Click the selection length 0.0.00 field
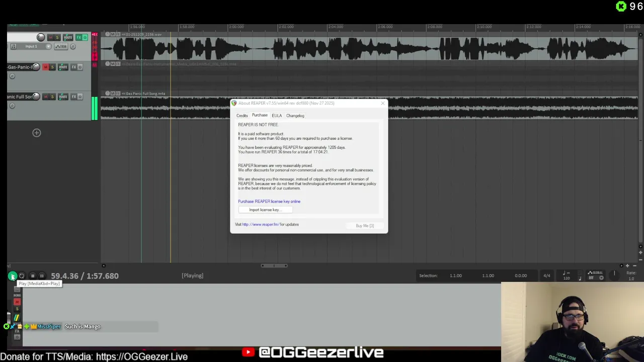Image resolution: width=644 pixels, height=362 pixels. [x=521, y=276]
